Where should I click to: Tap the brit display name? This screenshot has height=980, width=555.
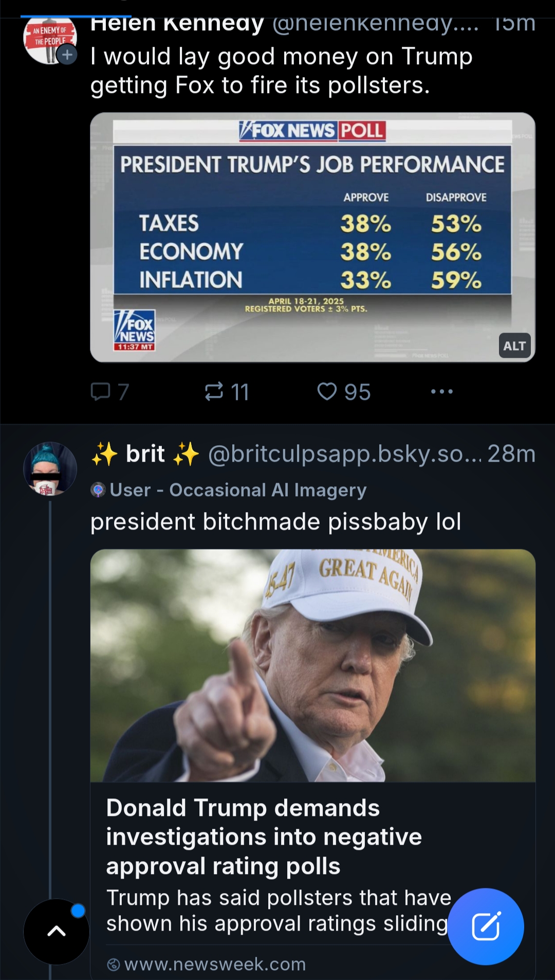pyautogui.click(x=145, y=454)
